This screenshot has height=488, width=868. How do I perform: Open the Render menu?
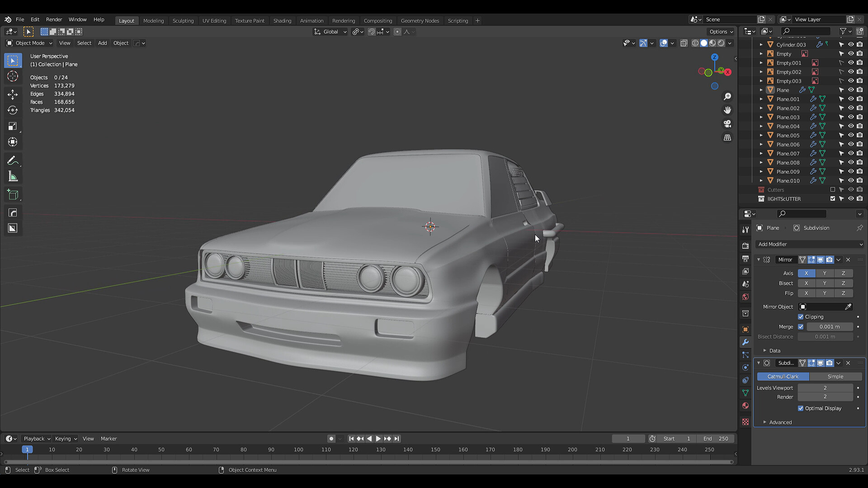tap(54, 19)
